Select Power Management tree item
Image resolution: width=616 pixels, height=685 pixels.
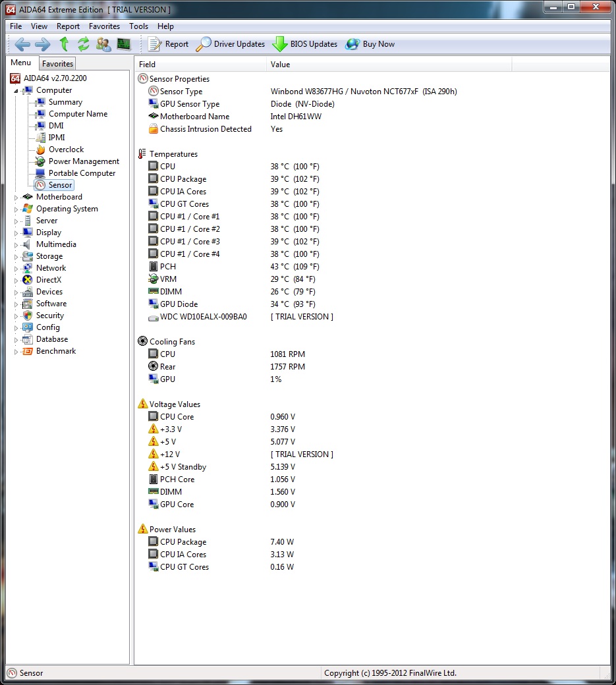click(x=84, y=161)
